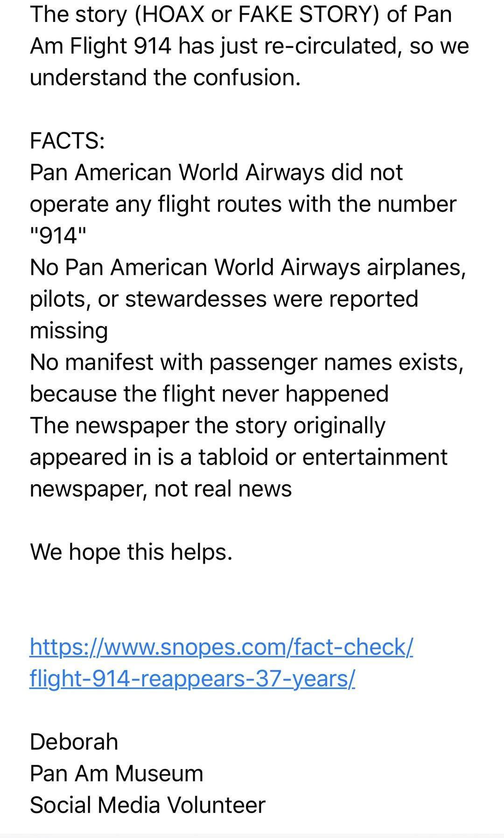
Task: Click 'The newspaper the story originally' line
Action: tap(208, 426)
